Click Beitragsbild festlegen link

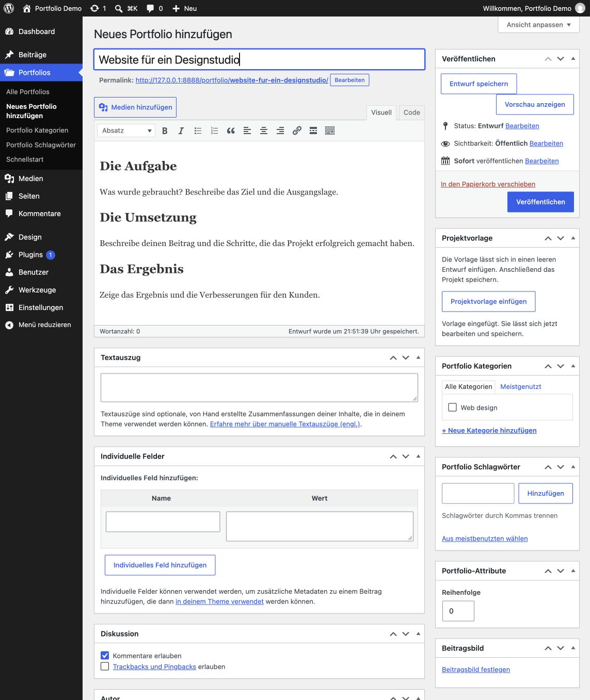point(476,670)
